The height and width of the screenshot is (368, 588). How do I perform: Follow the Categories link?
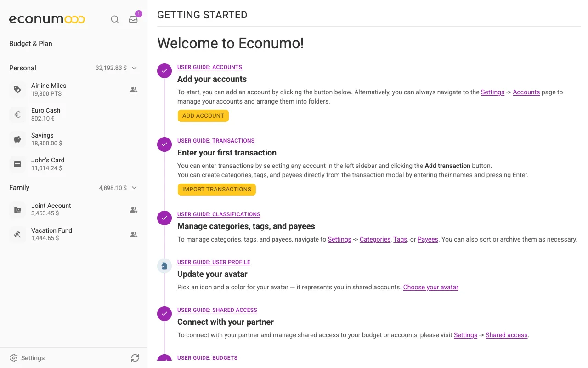coord(375,239)
